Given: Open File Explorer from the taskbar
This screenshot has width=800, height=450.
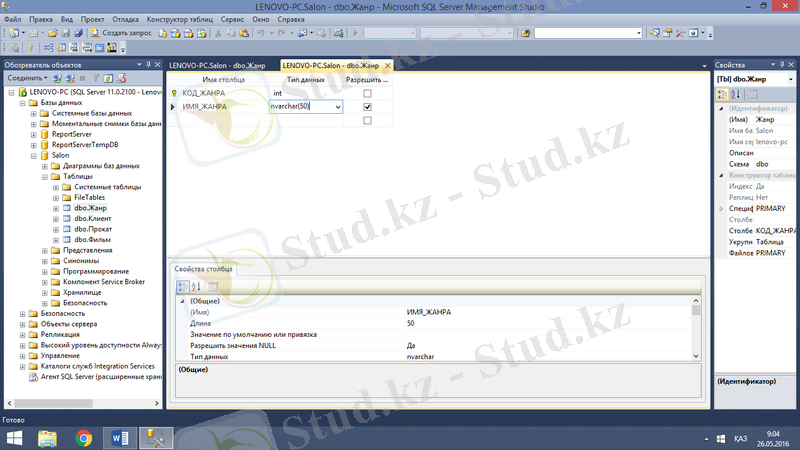Looking at the screenshot, I should (x=47, y=438).
